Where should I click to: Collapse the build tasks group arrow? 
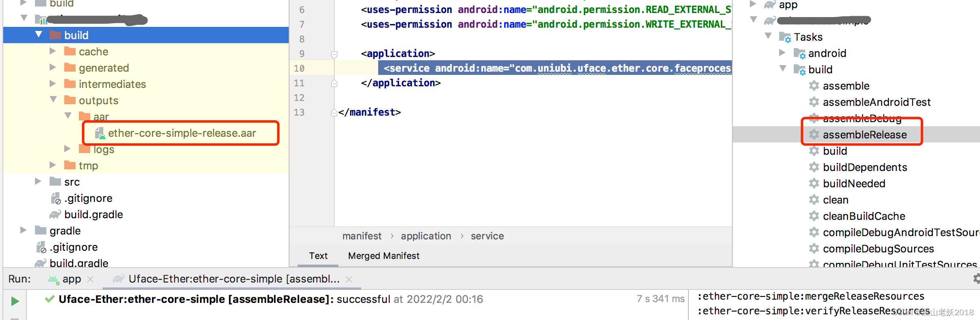click(783, 68)
